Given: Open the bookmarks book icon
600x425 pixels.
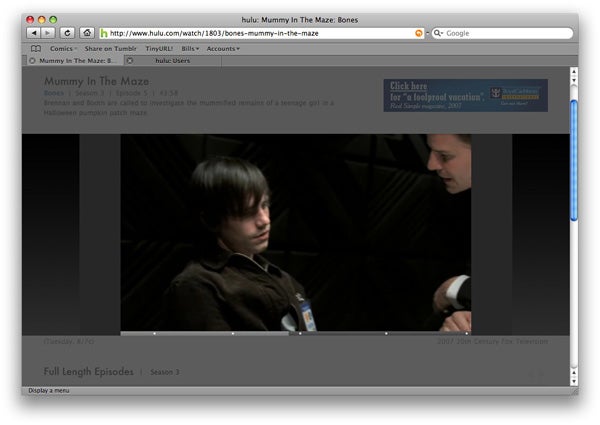Looking at the screenshot, I should point(36,49).
